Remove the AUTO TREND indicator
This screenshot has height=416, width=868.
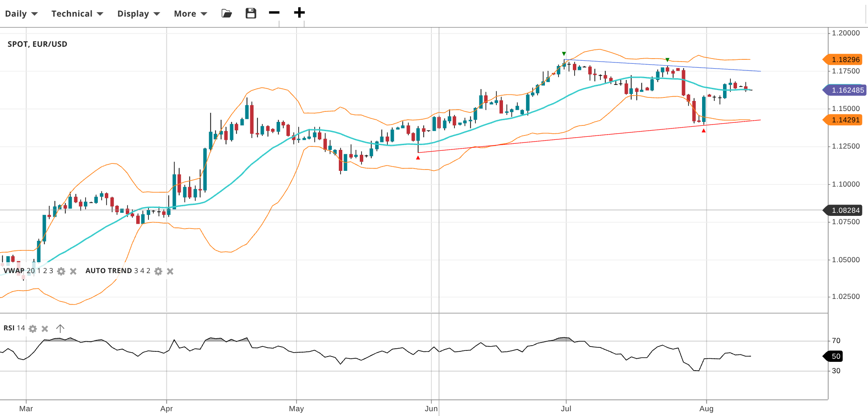click(170, 271)
